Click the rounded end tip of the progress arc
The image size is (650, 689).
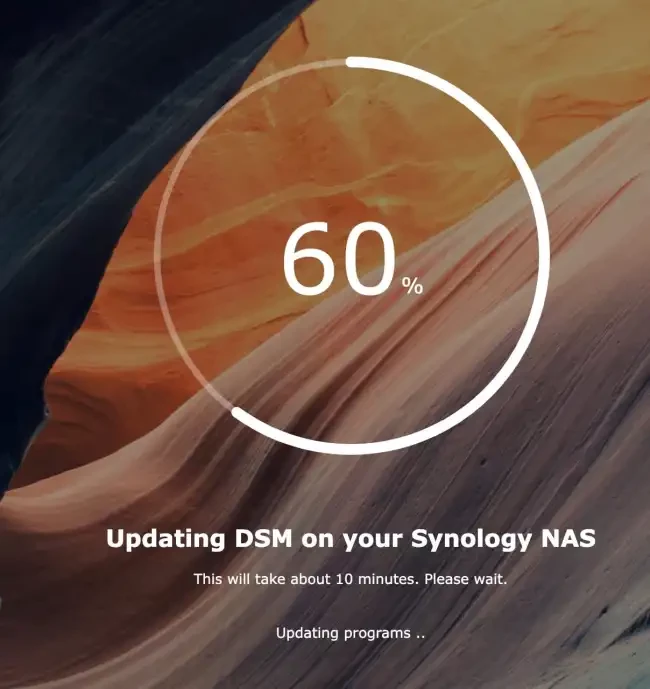tap(237, 412)
